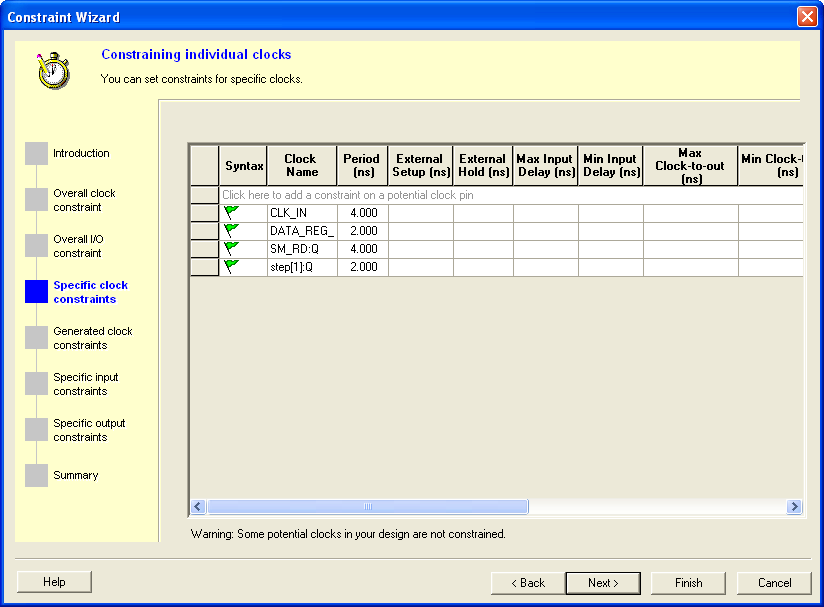
Task: Click the Help button
Action: tap(54, 582)
